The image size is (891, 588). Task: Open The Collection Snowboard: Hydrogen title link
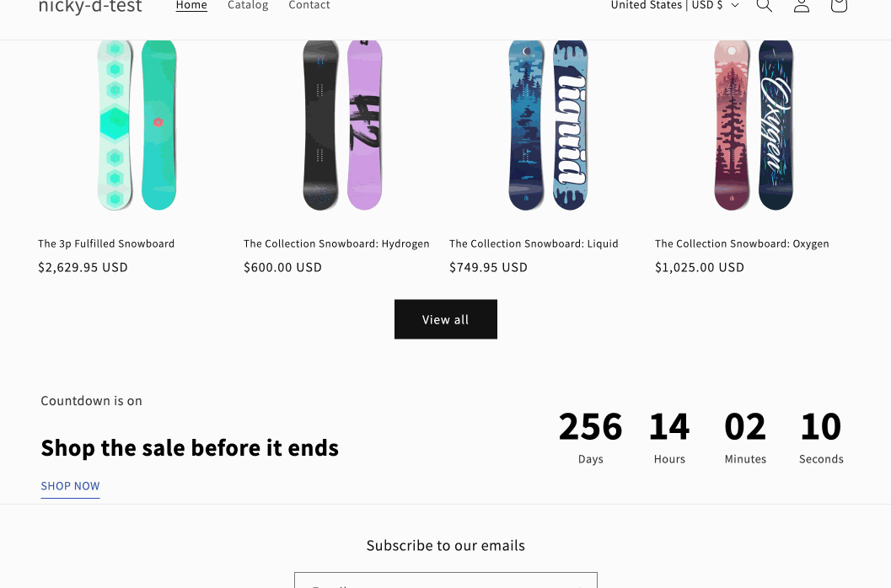click(x=336, y=243)
